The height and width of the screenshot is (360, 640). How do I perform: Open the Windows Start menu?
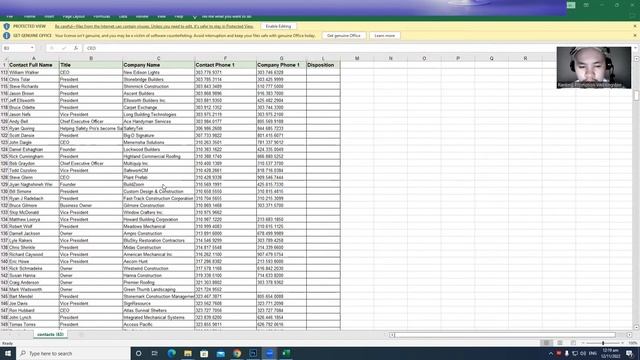(8, 353)
